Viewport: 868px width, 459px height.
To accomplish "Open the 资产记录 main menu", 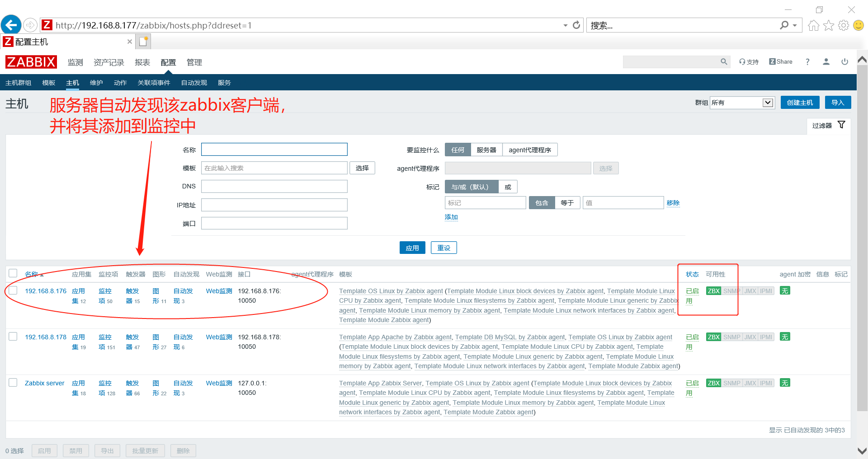I will [x=109, y=62].
